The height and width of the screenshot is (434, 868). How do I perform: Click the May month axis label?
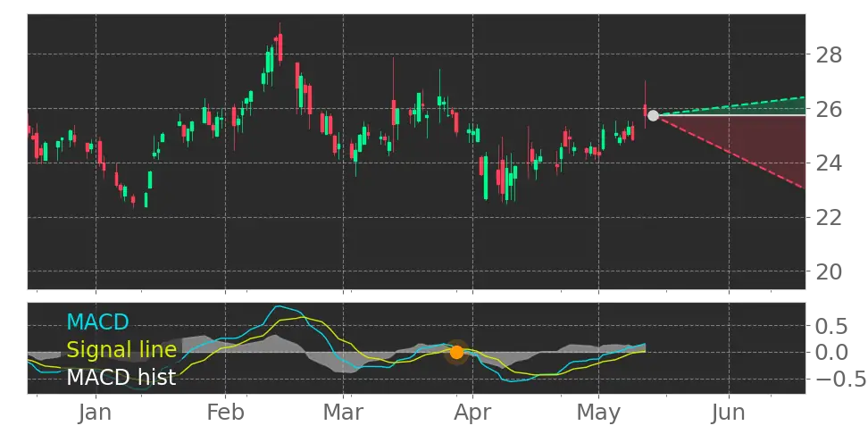[x=598, y=413]
